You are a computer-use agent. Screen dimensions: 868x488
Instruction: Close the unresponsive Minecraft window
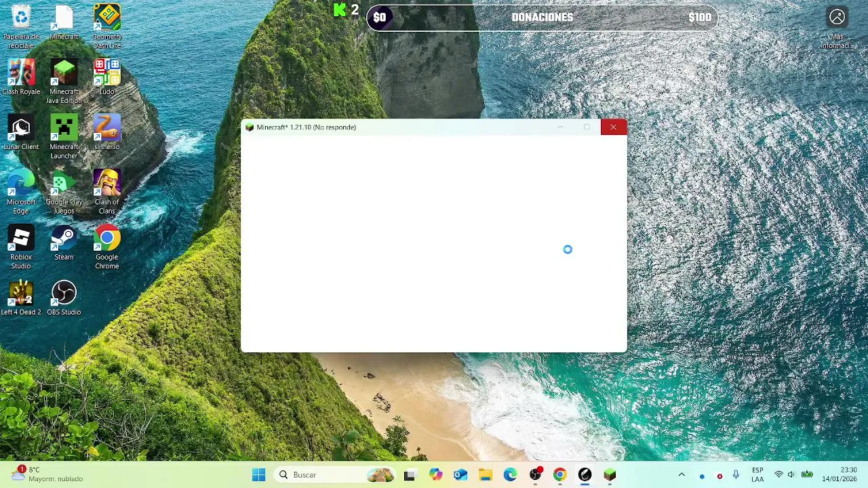coord(613,127)
